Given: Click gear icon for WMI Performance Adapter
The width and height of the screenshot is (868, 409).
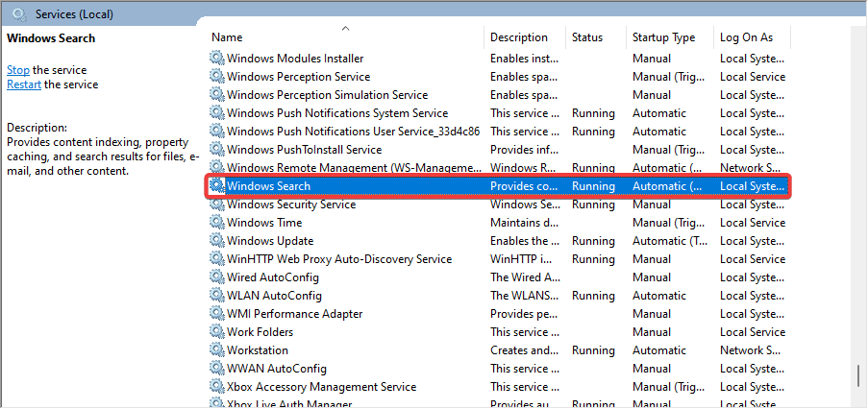Looking at the screenshot, I should tap(216, 313).
